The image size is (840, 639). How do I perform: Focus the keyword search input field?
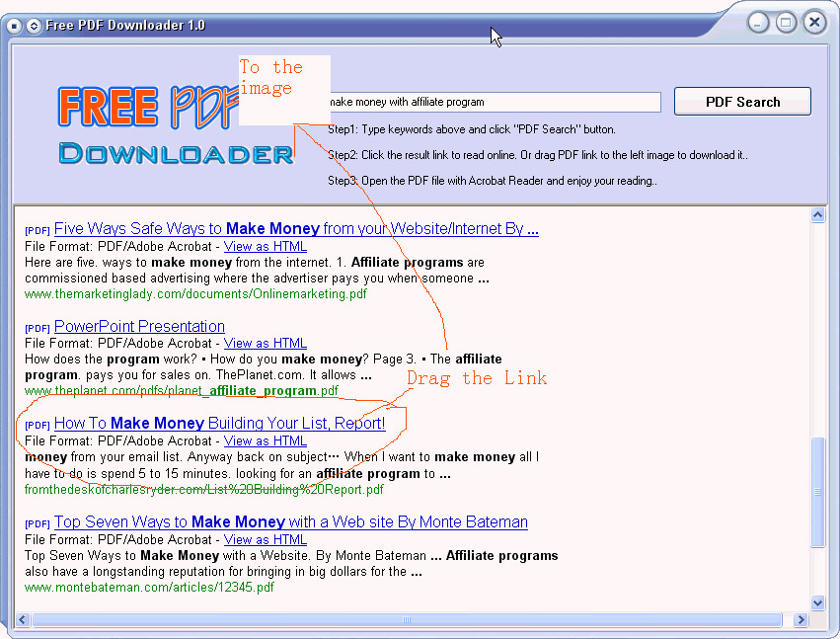tap(494, 102)
